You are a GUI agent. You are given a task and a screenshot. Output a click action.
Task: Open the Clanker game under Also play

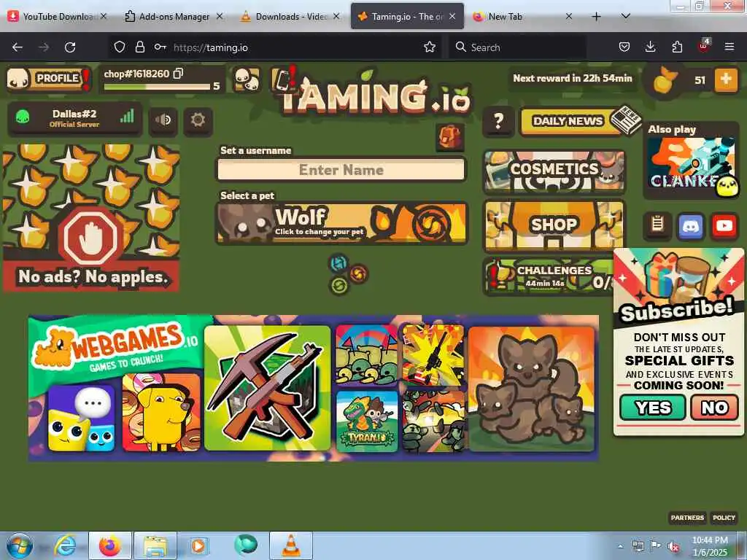tap(692, 166)
